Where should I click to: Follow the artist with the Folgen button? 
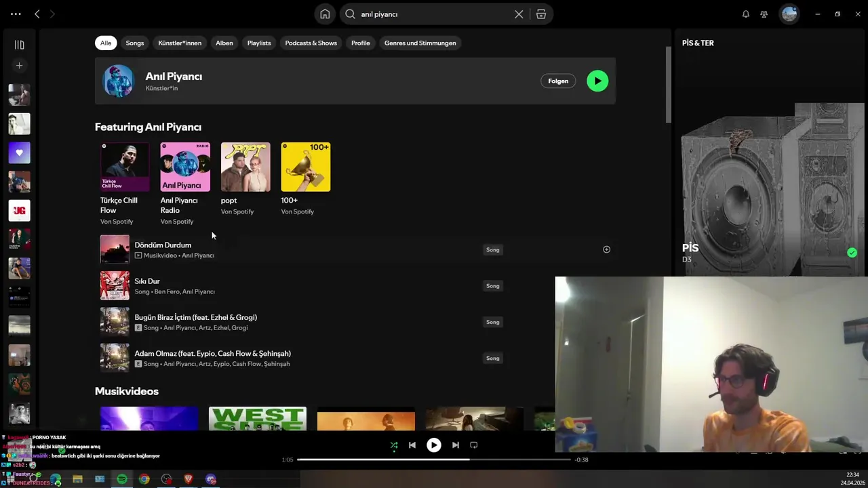pos(558,81)
